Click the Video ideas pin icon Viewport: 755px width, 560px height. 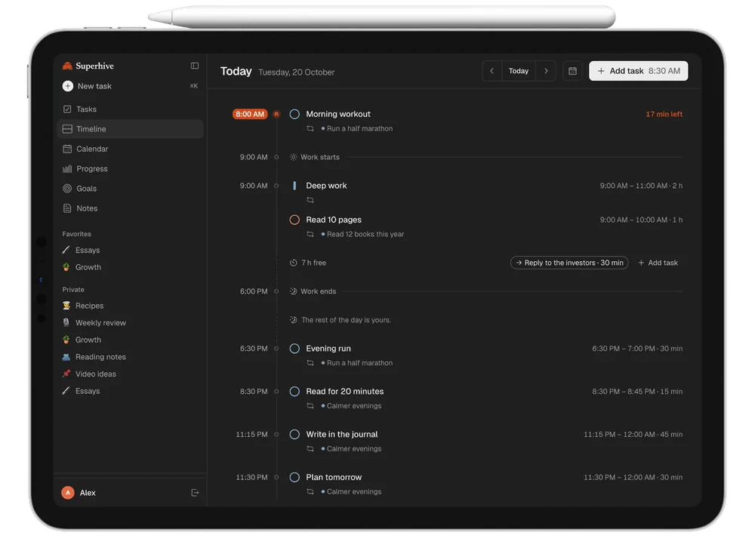point(66,374)
